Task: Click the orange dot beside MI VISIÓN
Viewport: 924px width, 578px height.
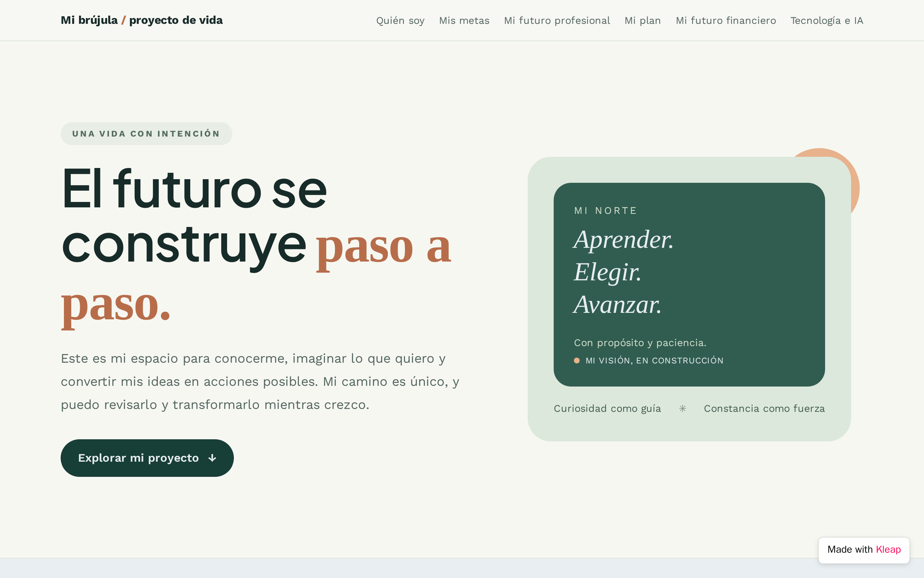Action: (577, 361)
